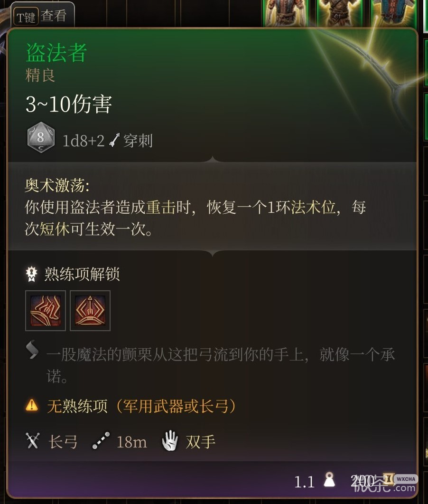The image size is (428, 504).
Task: Click the item title 盗法者
Action: coord(56,53)
